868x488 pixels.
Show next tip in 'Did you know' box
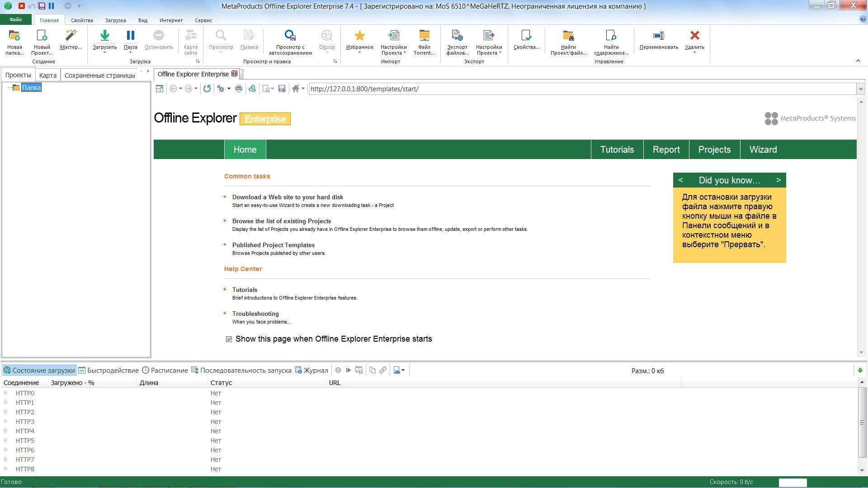tap(778, 180)
